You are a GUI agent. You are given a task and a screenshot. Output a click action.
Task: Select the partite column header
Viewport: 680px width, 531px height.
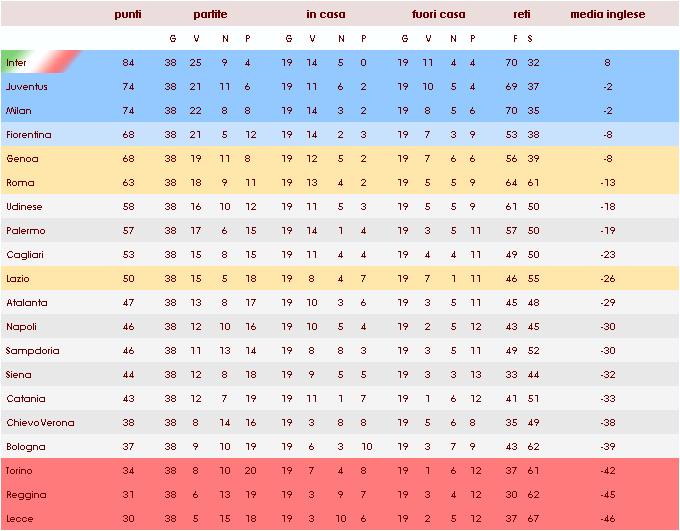[x=210, y=14]
